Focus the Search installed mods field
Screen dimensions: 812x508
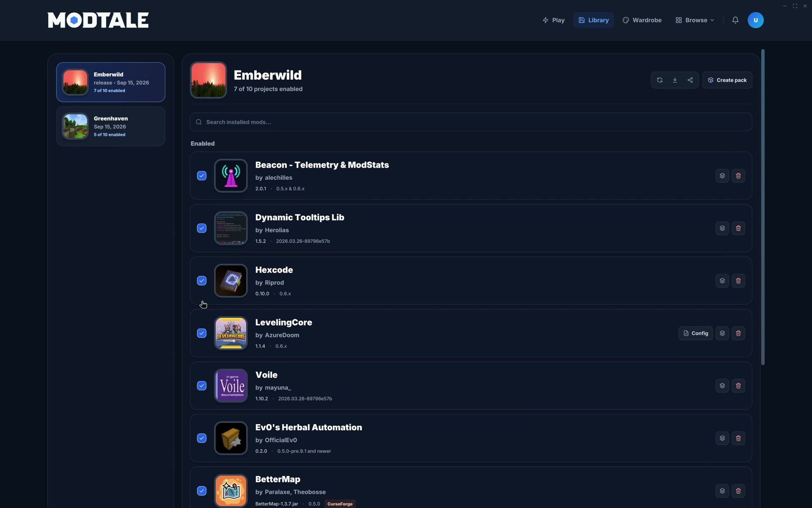coord(471,122)
